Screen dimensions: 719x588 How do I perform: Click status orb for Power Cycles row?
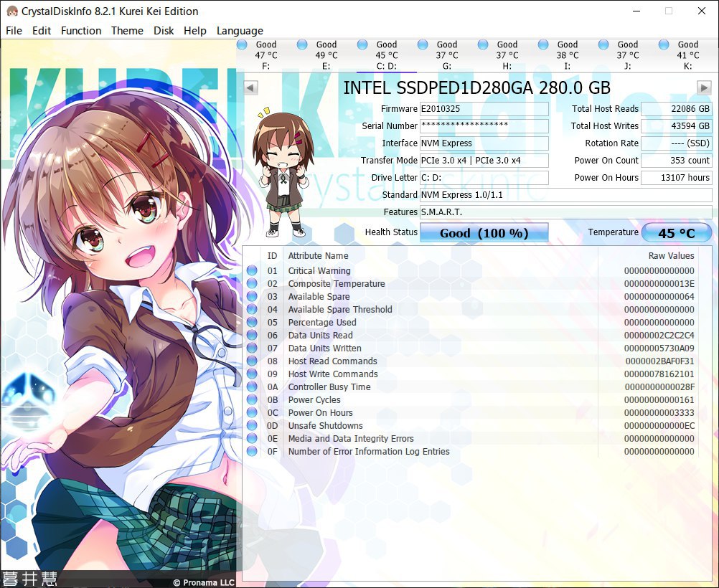pyautogui.click(x=252, y=399)
